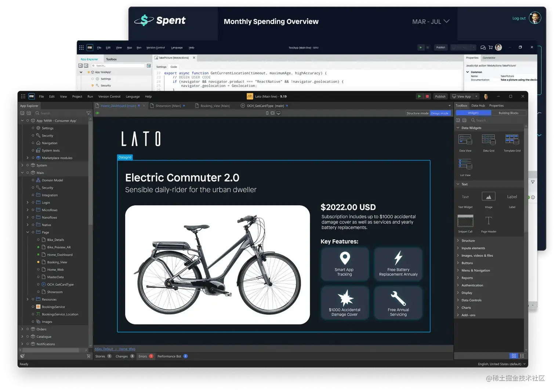Expand the System module in App Explorer
The width and height of the screenshot is (555, 392).
point(22,165)
